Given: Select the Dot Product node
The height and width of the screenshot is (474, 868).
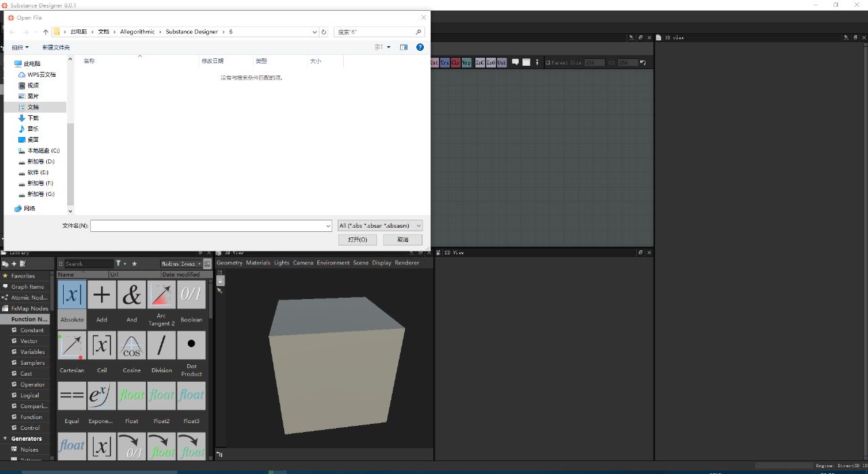Looking at the screenshot, I should [x=191, y=345].
